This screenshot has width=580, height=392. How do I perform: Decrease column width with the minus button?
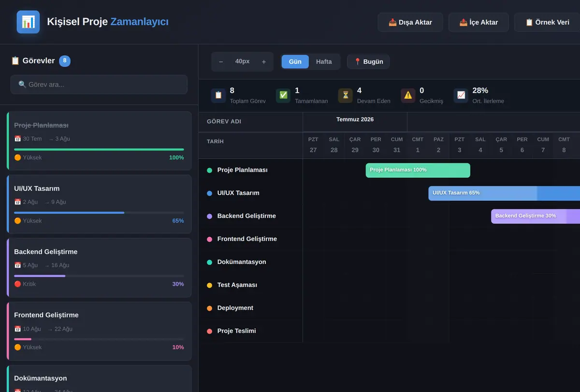point(221,61)
